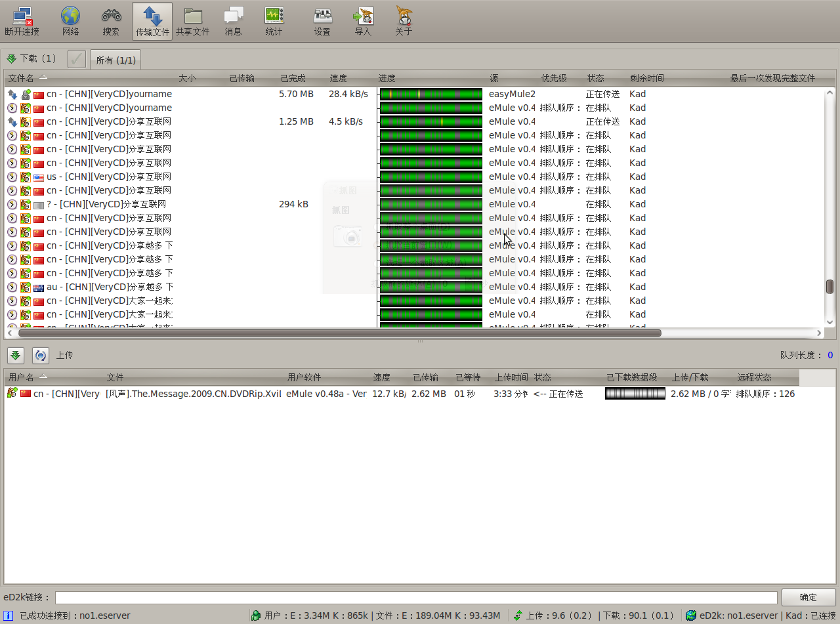This screenshot has height=624, width=840.
Task: Click the 28.4 kB/s speed value
Action: click(348, 94)
